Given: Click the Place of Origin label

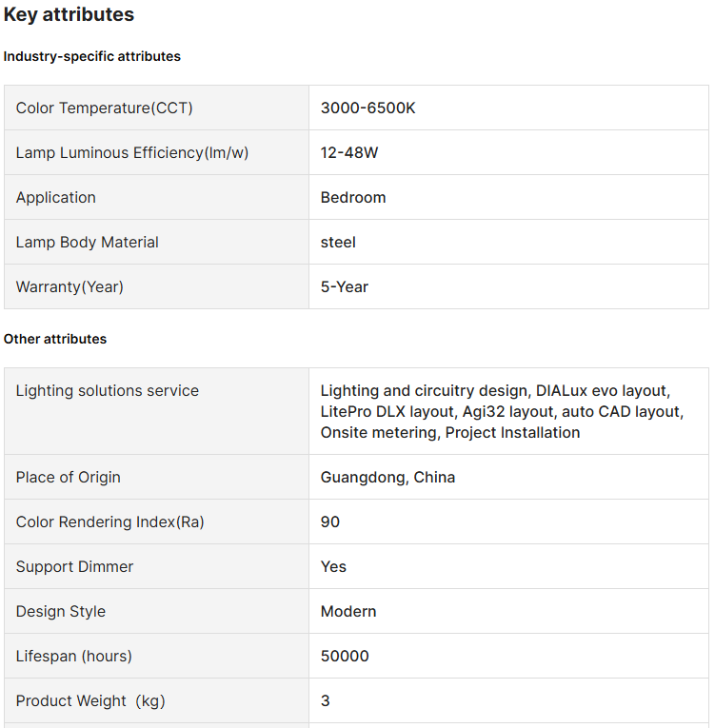Looking at the screenshot, I should (69, 478).
